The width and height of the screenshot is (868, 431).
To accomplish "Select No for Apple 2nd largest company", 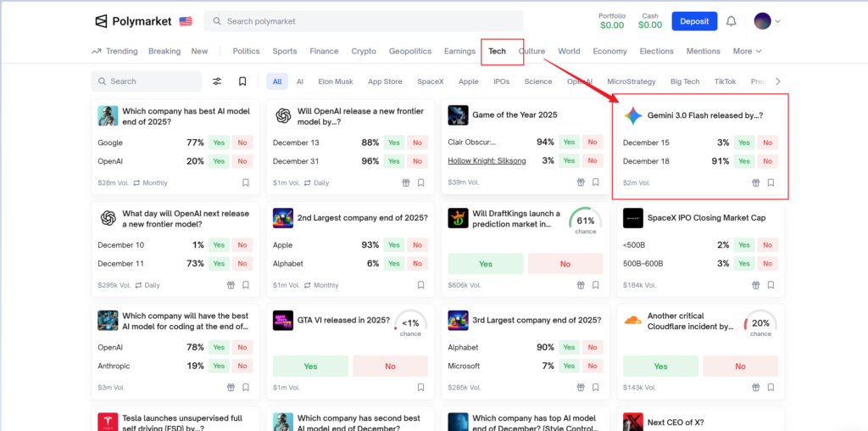I will pos(417,245).
